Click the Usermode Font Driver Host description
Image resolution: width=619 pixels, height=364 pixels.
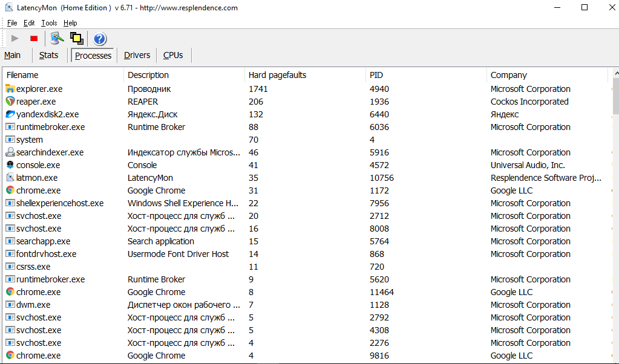point(178,254)
